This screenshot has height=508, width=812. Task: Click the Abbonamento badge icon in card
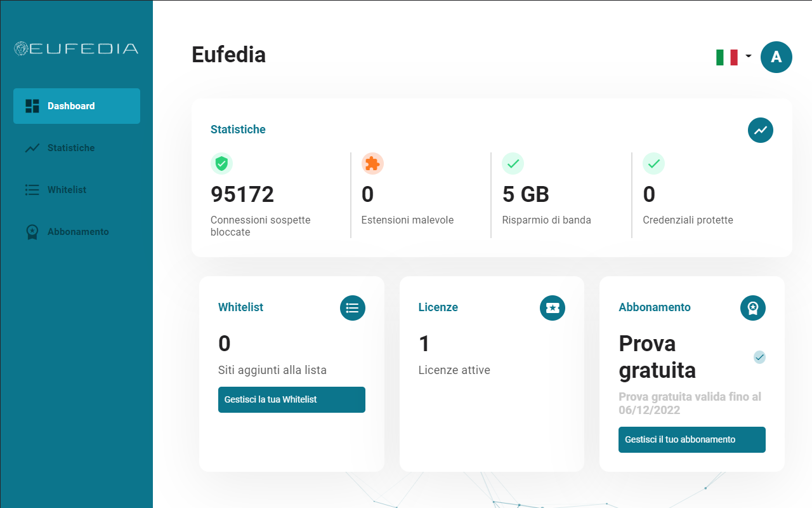[752, 308]
